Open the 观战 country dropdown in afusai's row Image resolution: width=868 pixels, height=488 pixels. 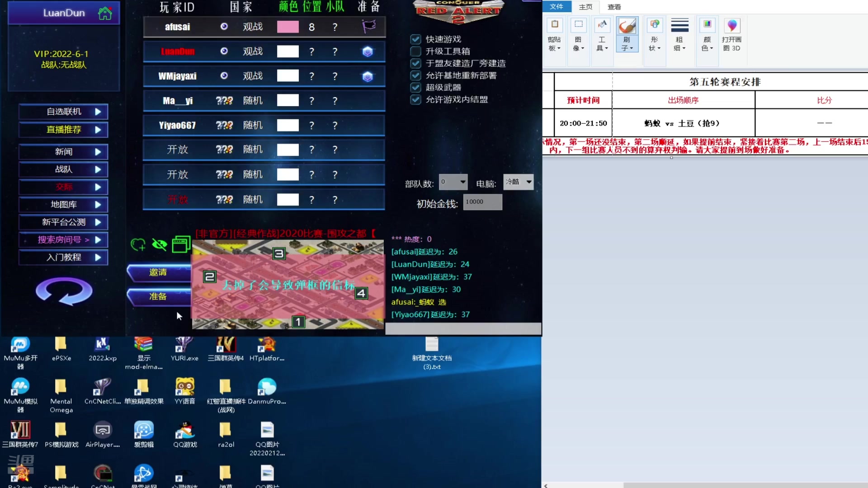point(253,27)
